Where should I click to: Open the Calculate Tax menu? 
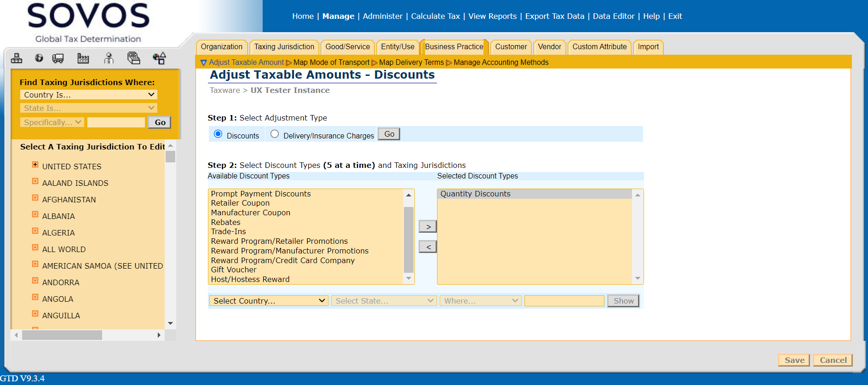(x=435, y=16)
